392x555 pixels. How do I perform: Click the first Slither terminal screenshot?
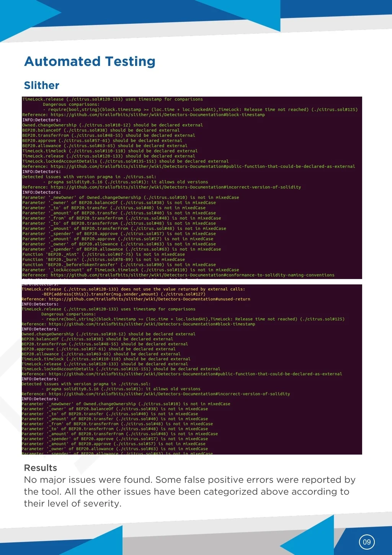coord(192,188)
